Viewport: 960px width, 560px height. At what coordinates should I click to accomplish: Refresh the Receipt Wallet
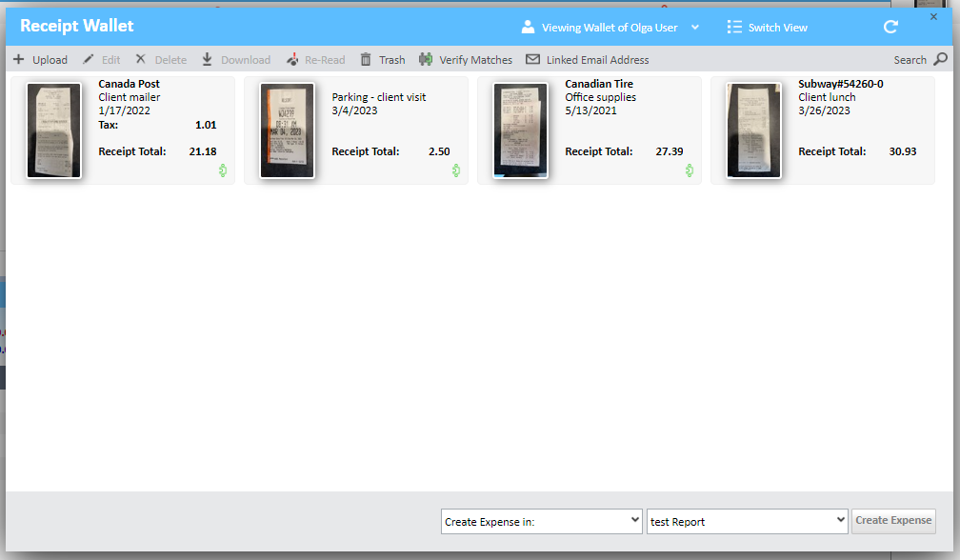[x=890, y=28]
